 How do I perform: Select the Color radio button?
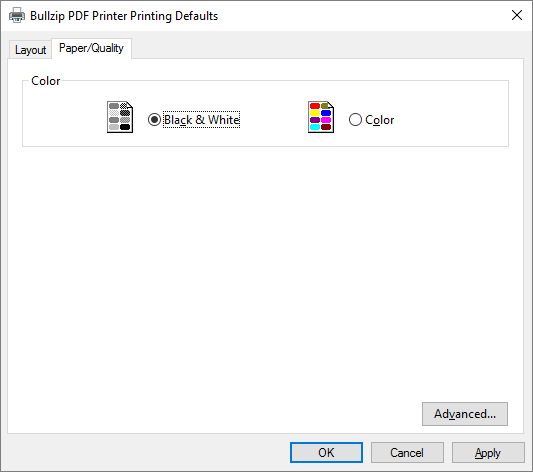[x=355, y=120]
